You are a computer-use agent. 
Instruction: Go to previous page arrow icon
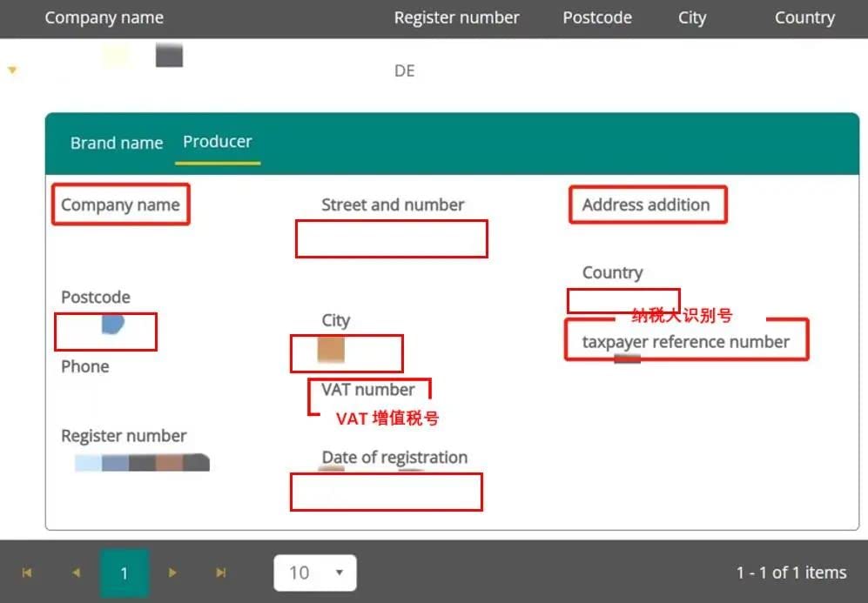click(x=76, y=573)
